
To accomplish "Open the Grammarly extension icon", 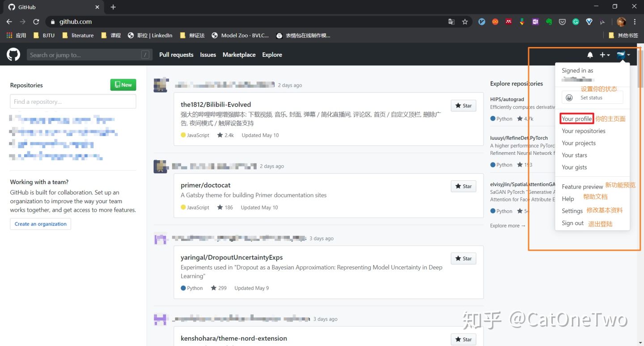I will pos(576,21).
